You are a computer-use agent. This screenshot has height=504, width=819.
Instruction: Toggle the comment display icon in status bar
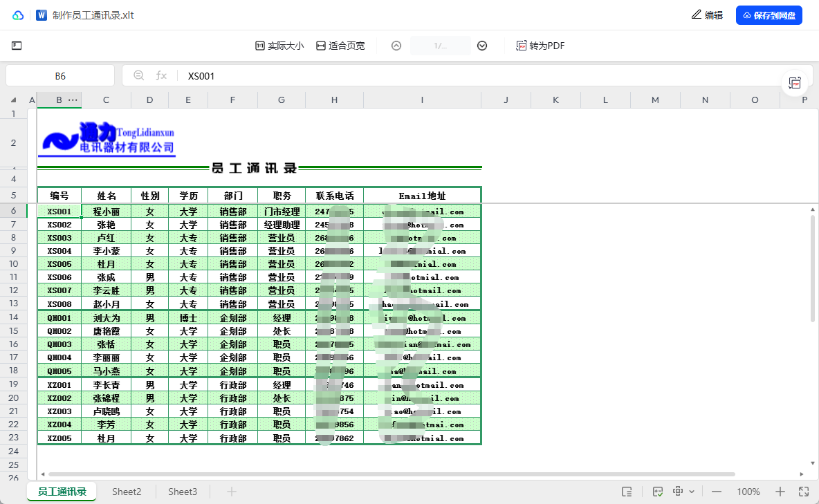point(658,492)
